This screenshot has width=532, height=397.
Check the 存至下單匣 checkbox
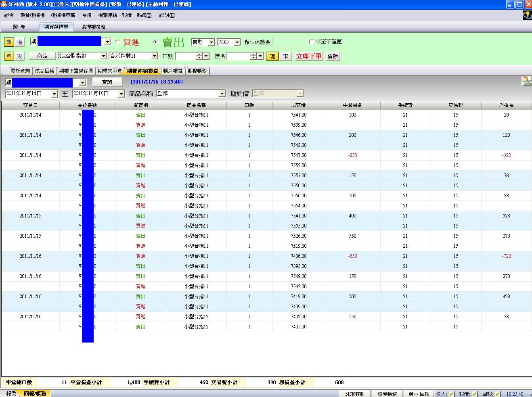[x=311, y=42]
